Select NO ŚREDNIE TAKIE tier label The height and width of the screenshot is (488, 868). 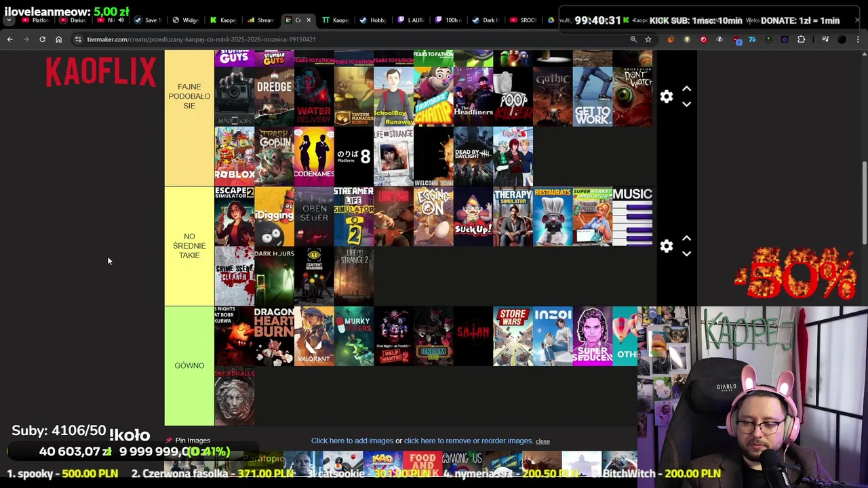click(x=189, y=246)
